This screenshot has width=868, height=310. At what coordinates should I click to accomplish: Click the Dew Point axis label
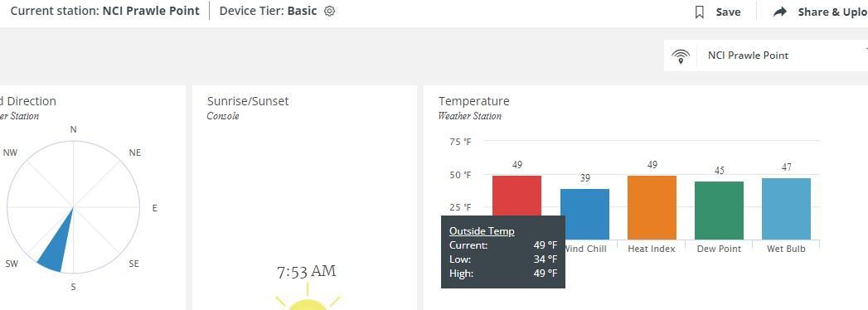point(719,249)
